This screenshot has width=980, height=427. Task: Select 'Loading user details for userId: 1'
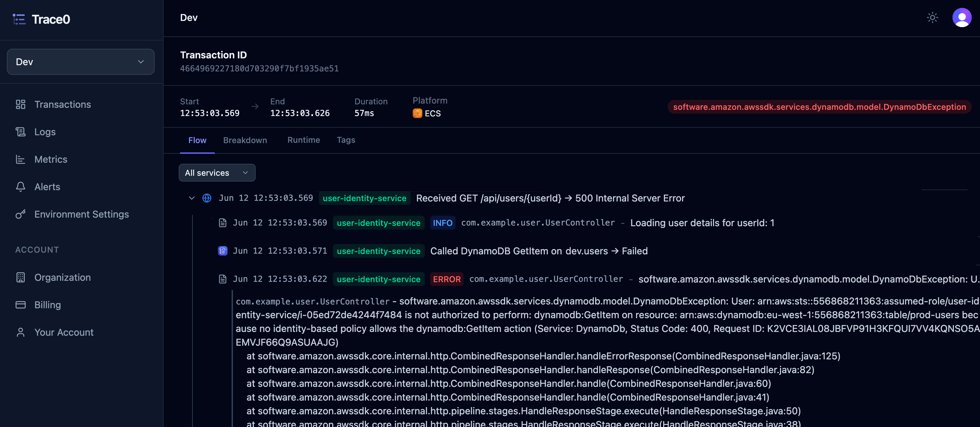pyautogui.click(x=702, y=223)
